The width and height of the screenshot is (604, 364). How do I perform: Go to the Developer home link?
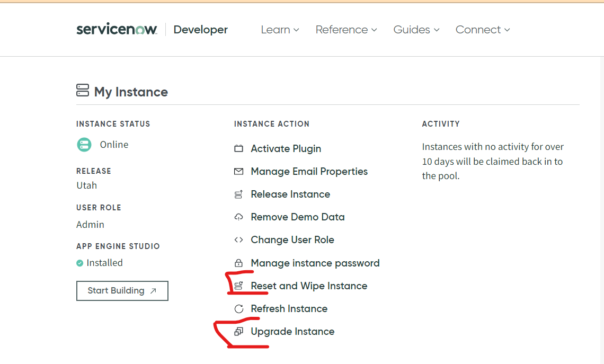[x=200, y=30]
